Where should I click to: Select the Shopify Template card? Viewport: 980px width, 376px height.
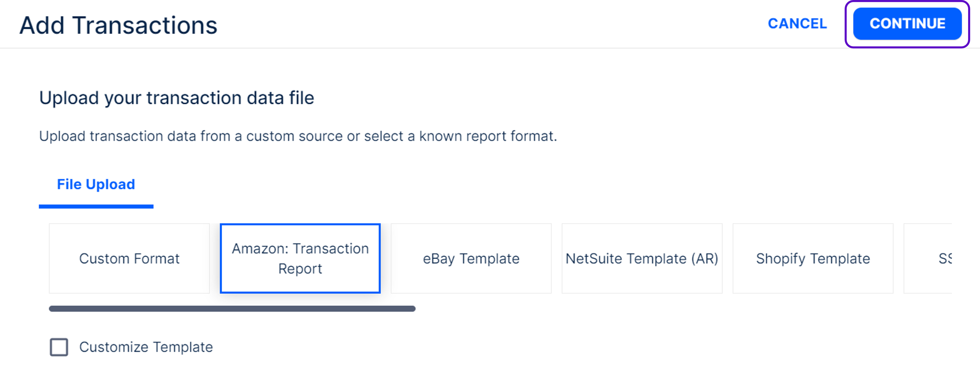813,259
